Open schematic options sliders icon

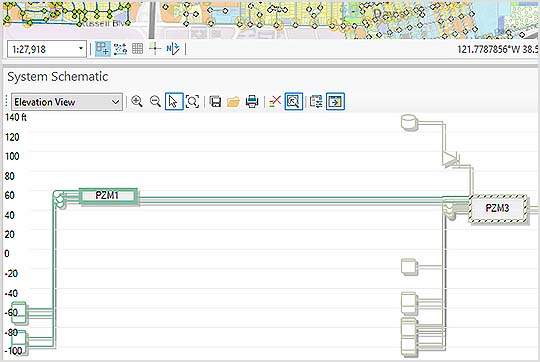pyautogui.click(x=316, y=102)
